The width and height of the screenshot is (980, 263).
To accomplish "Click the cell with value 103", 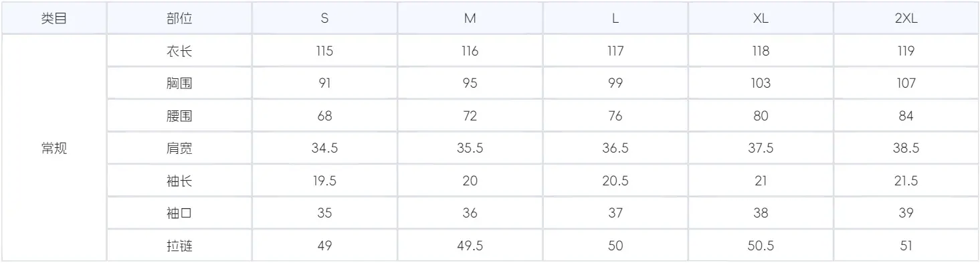I will pos(761,84).
